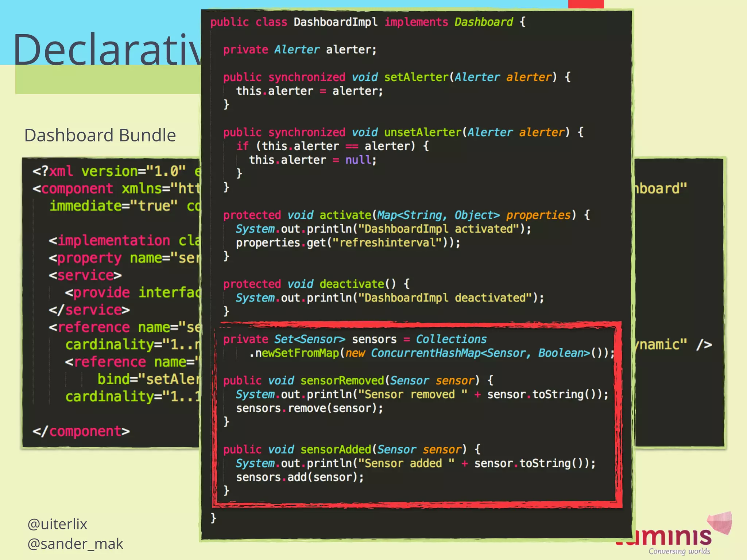This screenshot has height=560, width=747.
Task: Click the '<implementation' XML tag line
Action: tap(124, 241)
